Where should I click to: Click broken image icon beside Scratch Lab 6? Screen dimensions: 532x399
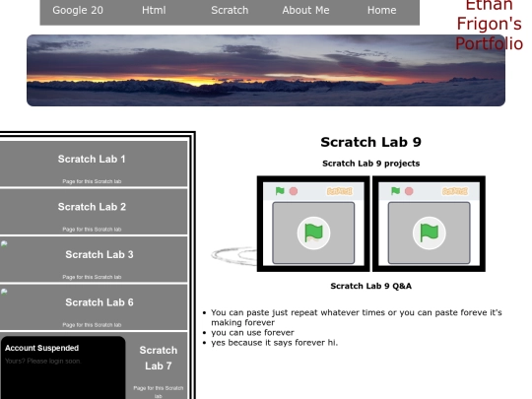tap(4, 293)
